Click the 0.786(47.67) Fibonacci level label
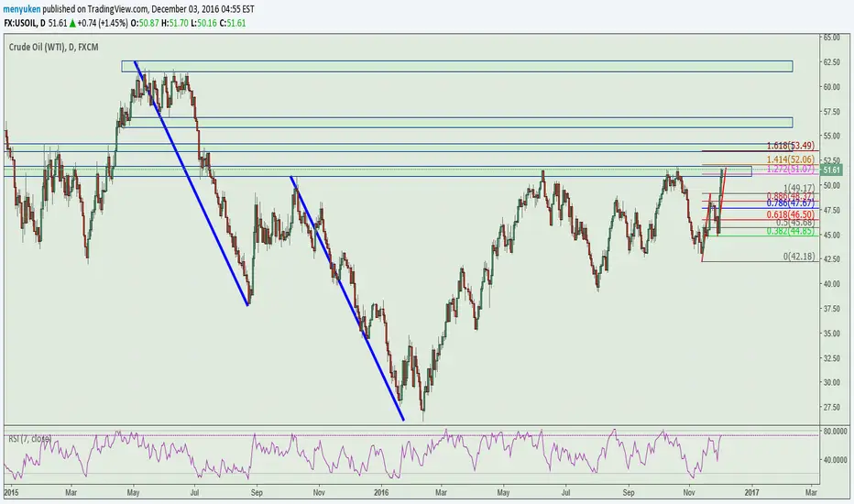The width and height of the screenshot is (854, 504). pyautogui.click(x=790, y=203)
